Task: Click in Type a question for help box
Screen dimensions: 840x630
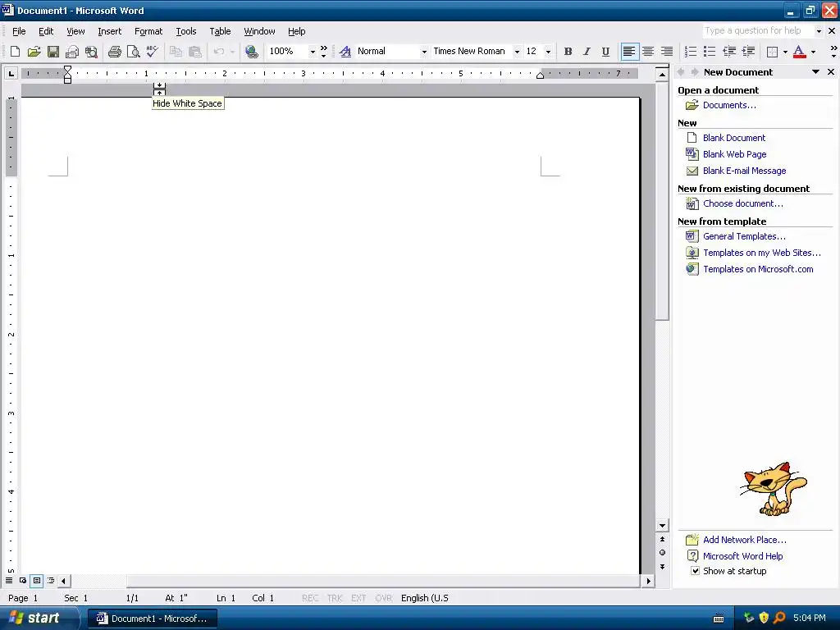Action: [758, 31]
